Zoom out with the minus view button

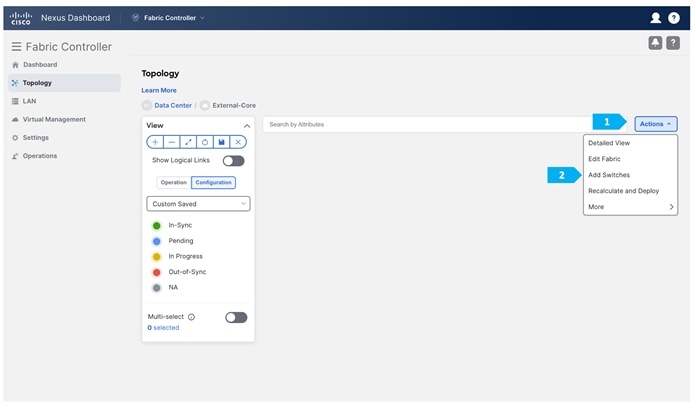coord(172,142)
